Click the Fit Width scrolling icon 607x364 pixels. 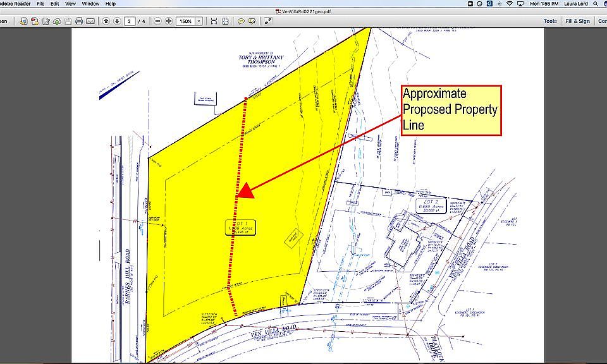(x=214, y=21)
